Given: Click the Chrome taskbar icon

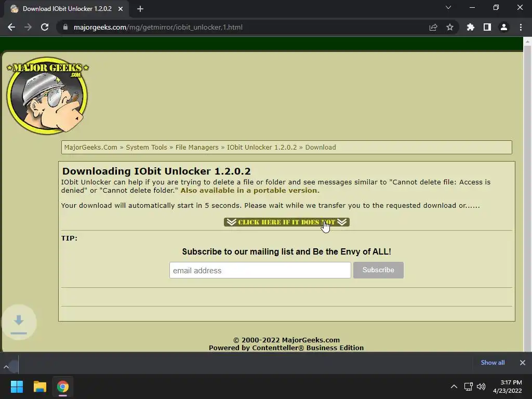Looking at the screenshot, I should pyautogui.click(x=63, y=387).
